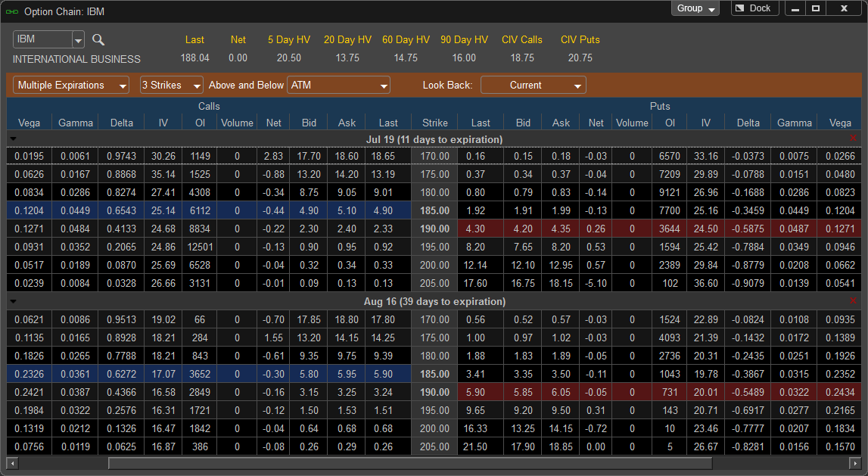Collapse the Jul 19 expiration group
This screenshot has height=476, width=868.
[x=14, y=139]
